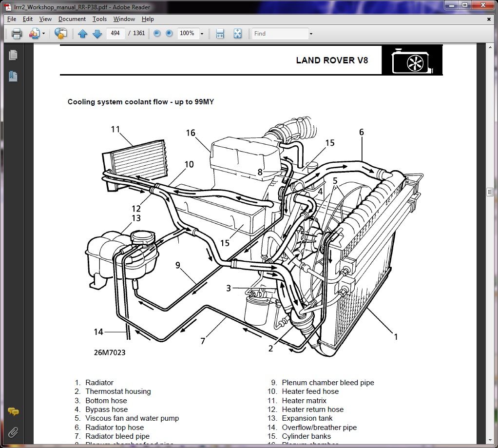
Task: Close the document with the menu bar X
Action: (489, 19)
